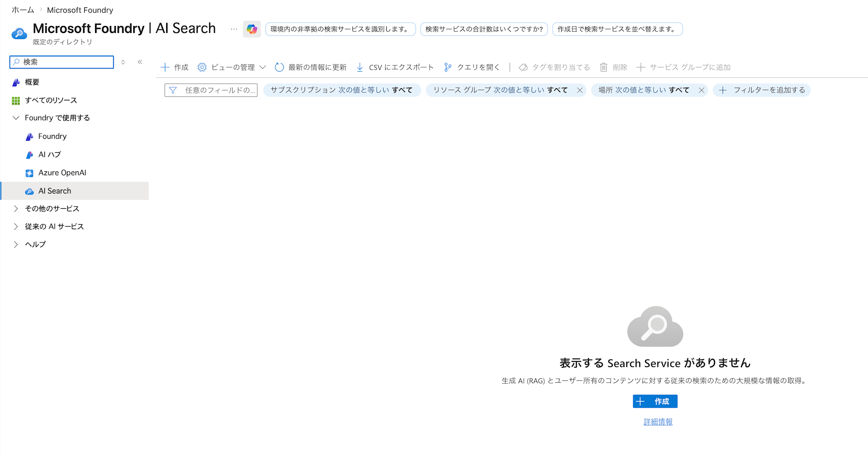Image resolution: width=868 pixels, height=459 pixels.
Task: Click the download icon for CSV export
Action: click(360, 67)
